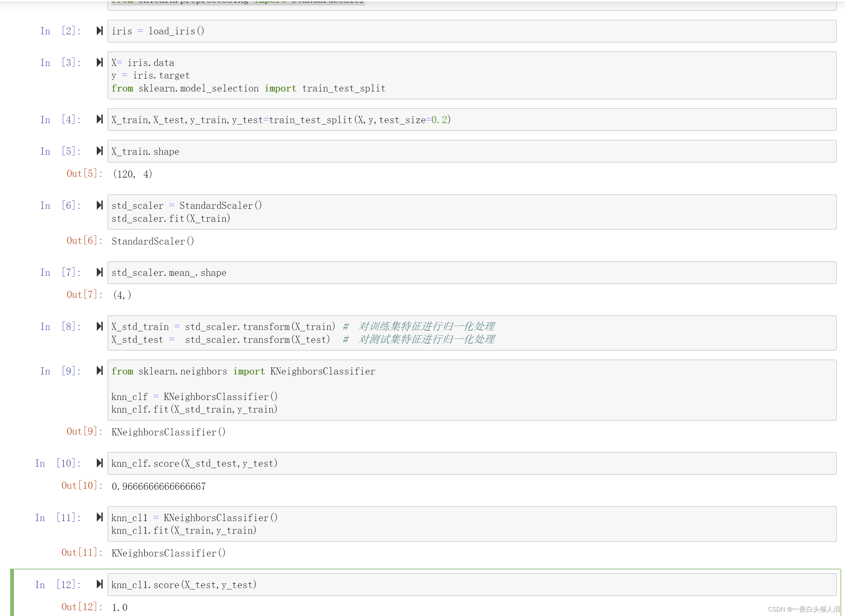Click the X_train.shape code cell

[472, 151]
